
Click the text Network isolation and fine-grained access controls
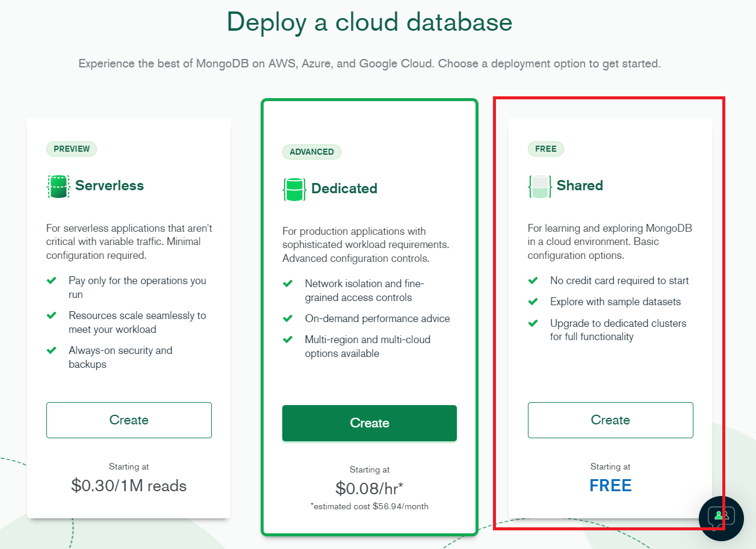pos(365,291)
